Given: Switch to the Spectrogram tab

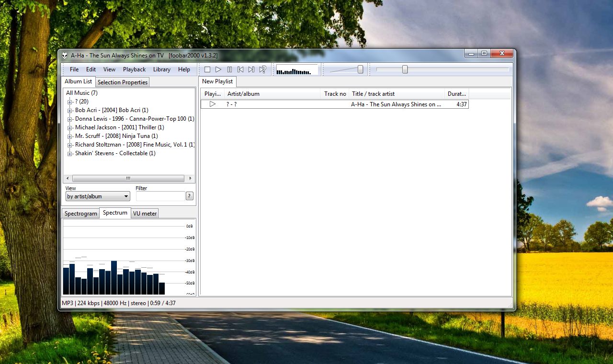Looking at the screenshot, I should (81, 214).
